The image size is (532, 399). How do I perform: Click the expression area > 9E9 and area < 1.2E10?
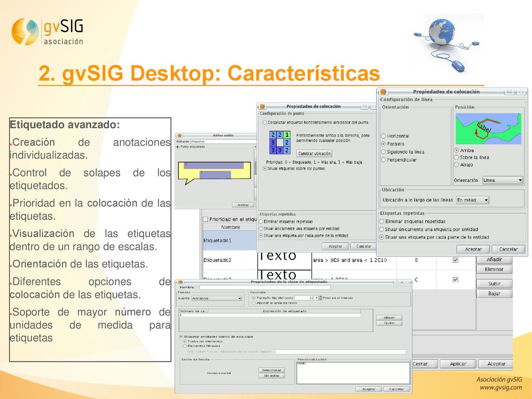pos(350,260)
